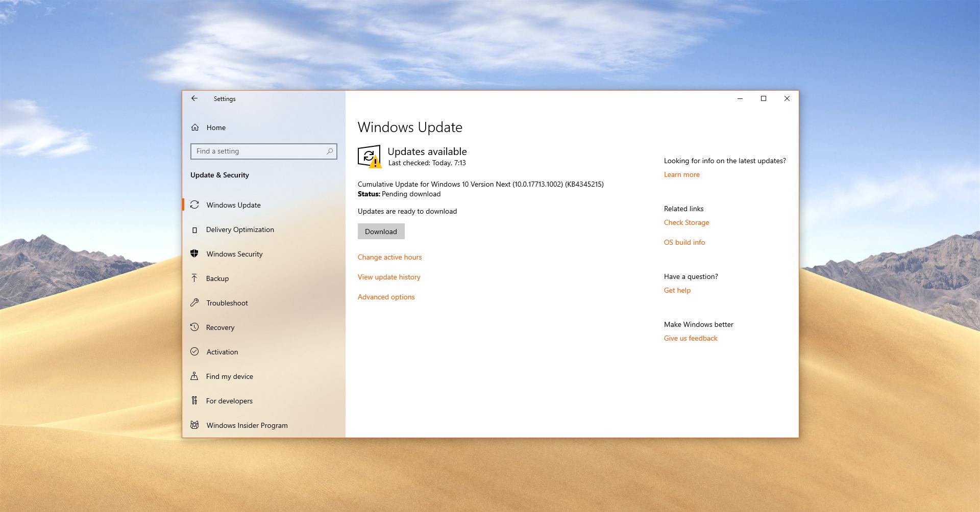Open Delivery Optimization page
Viewport: 980px width, 512px height.
point(264,229)
